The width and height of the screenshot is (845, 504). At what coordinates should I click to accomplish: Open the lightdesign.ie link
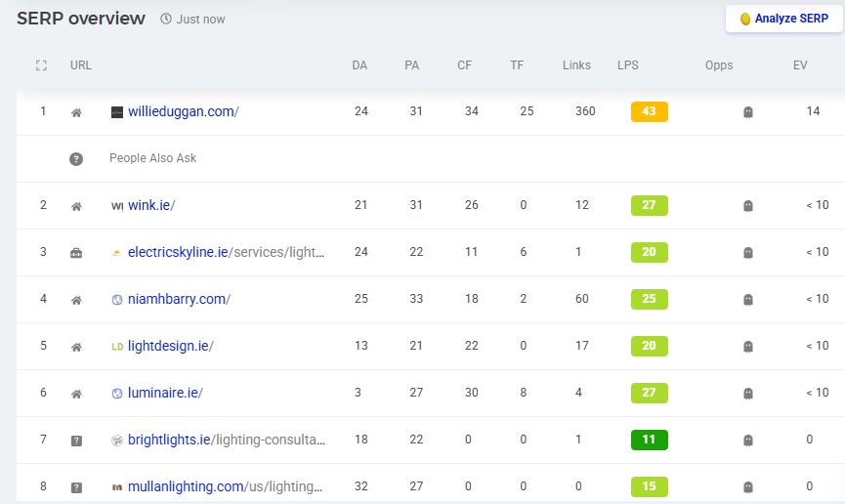point(170,346)
